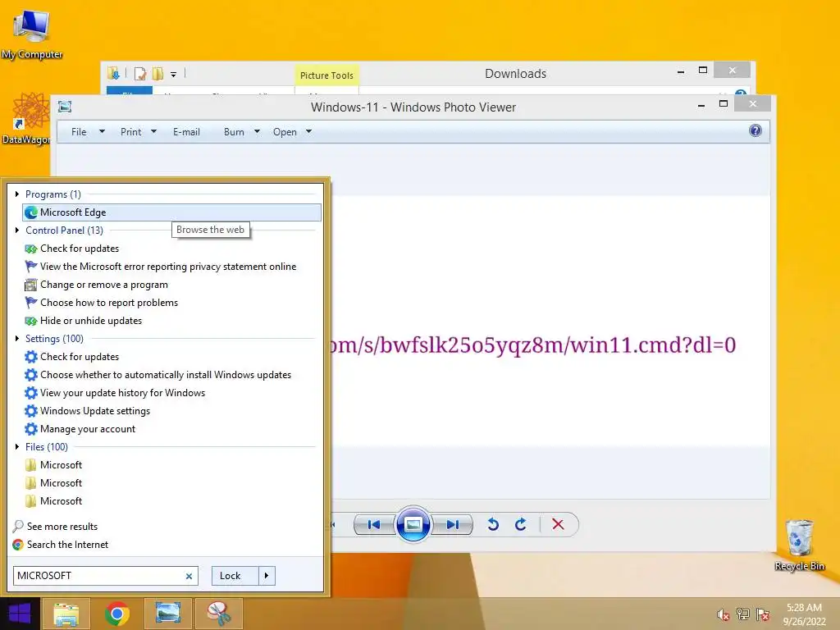Open Snipping Tool from the taskbar
The height and width of the screenshot is (630, 840).
click(219, 614)
